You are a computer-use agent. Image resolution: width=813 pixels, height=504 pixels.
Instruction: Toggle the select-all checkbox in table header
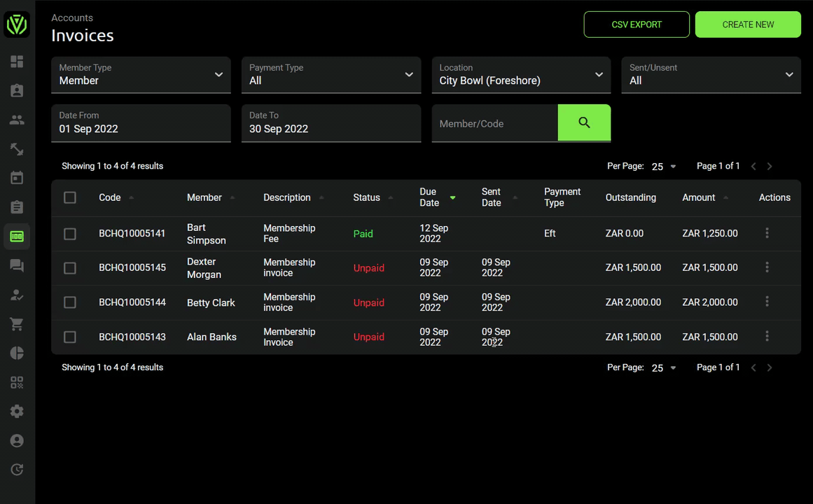pos(70,197)
